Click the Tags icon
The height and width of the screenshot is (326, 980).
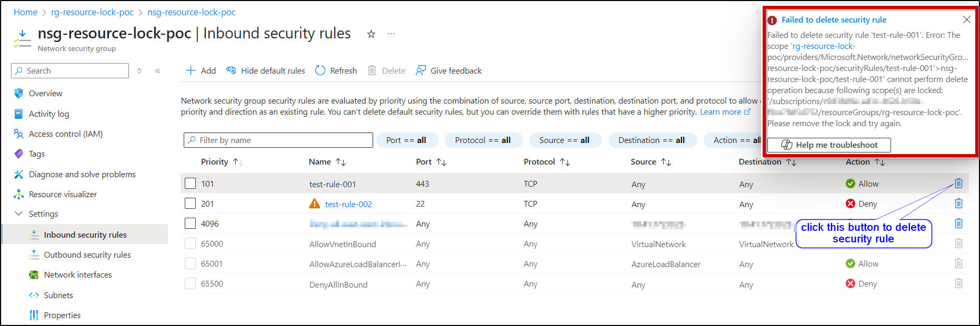click(x=19, y=154)
